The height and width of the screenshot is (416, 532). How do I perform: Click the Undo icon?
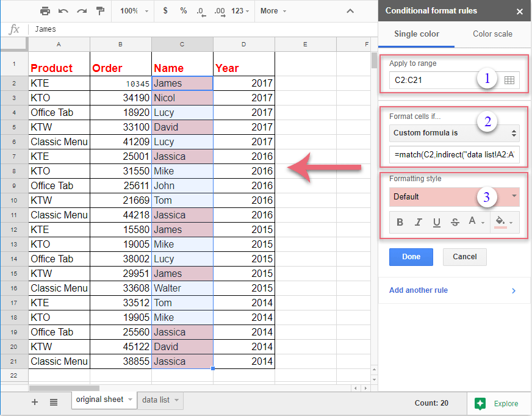(62, 11)
